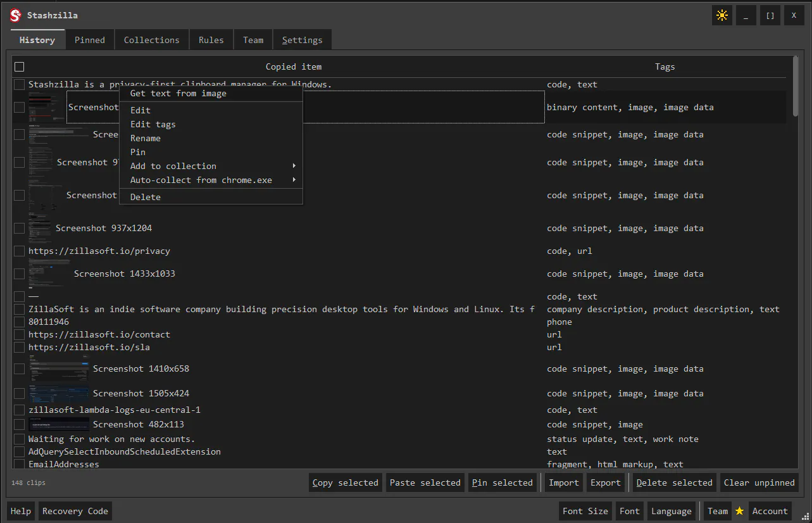This screenshot has height=523, width=812.
Task: Check the box for https://zillasoft.io/privacy
Action: (x=20, y=251)
